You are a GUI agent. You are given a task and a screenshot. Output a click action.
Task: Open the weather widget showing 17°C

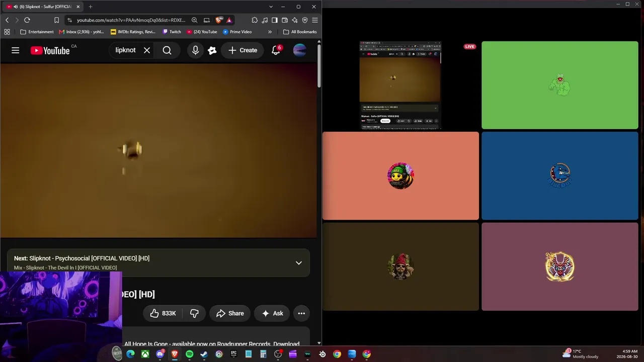tap(580, 354)
